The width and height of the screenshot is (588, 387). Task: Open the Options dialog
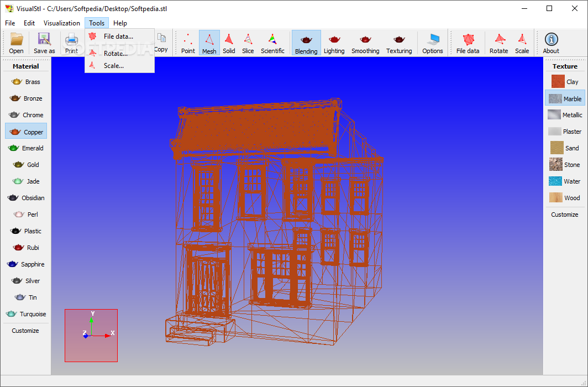pos(432,43)
